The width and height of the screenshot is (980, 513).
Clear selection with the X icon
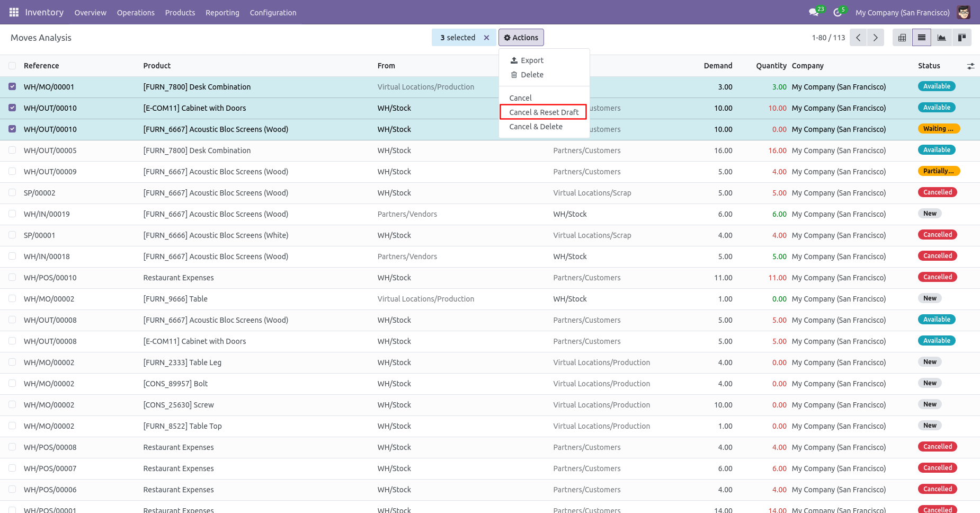[486, 38]
